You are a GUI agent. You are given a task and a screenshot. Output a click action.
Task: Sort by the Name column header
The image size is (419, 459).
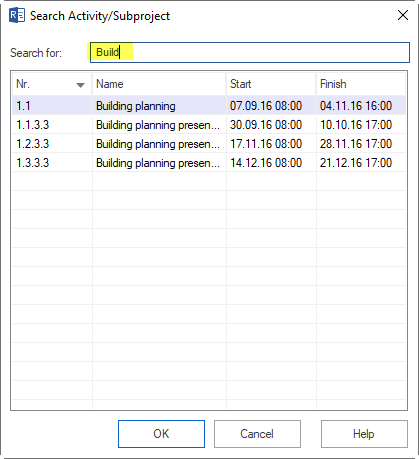(159, 84)
